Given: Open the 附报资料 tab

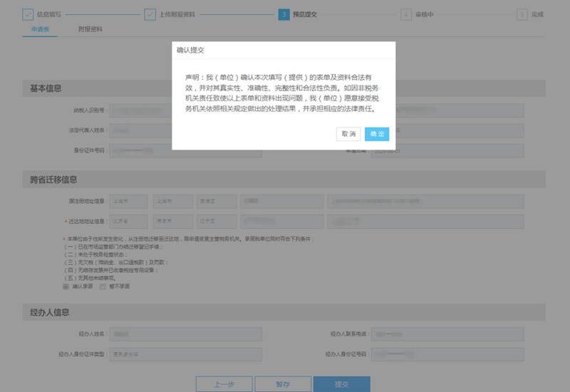Looking at the screenshot, I should click(90, 29).
